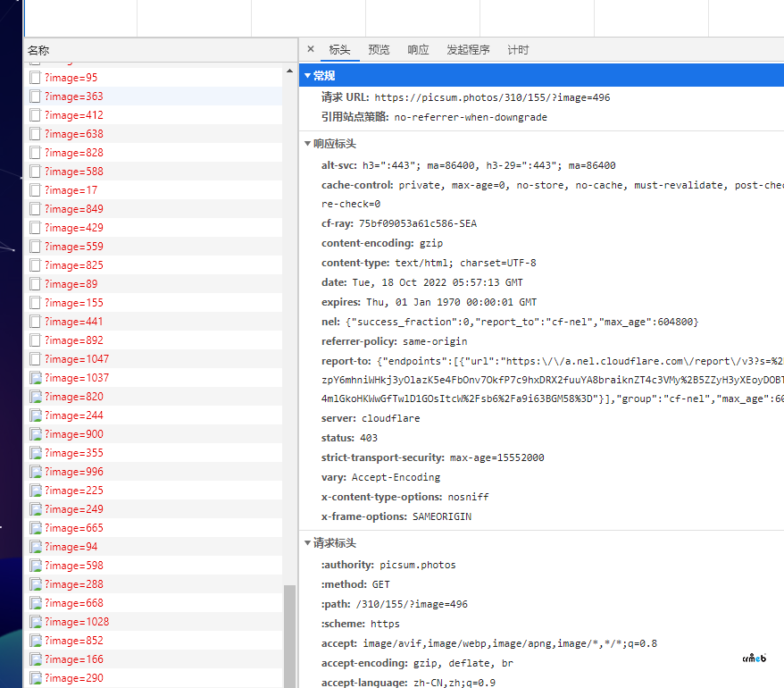This screenshot has width=784, height=688.
Task: Select the ?image=1047 request entry
Action: [77, 359]
